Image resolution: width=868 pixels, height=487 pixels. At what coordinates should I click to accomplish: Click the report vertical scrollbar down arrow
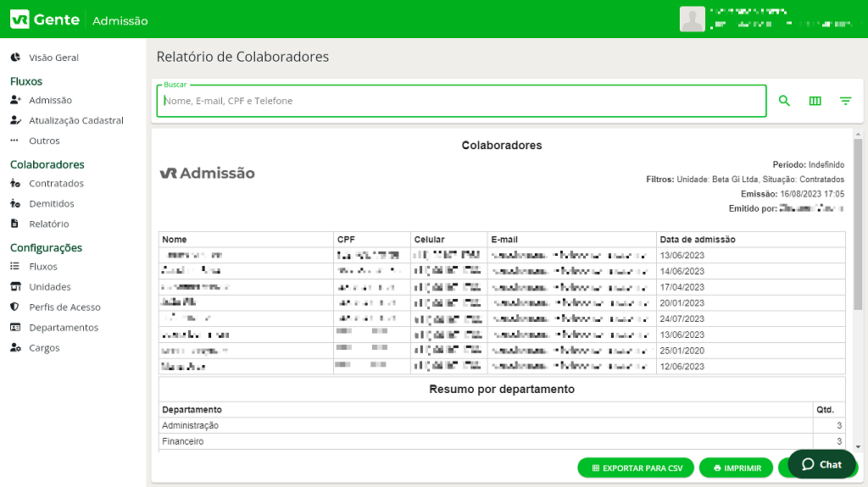tap(857, 446)
